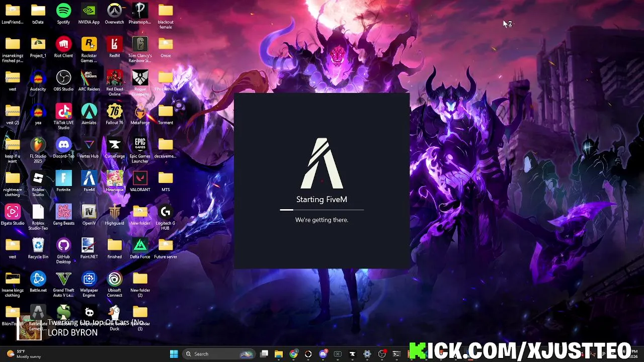Select the blackout female folder

coord(166,16)
